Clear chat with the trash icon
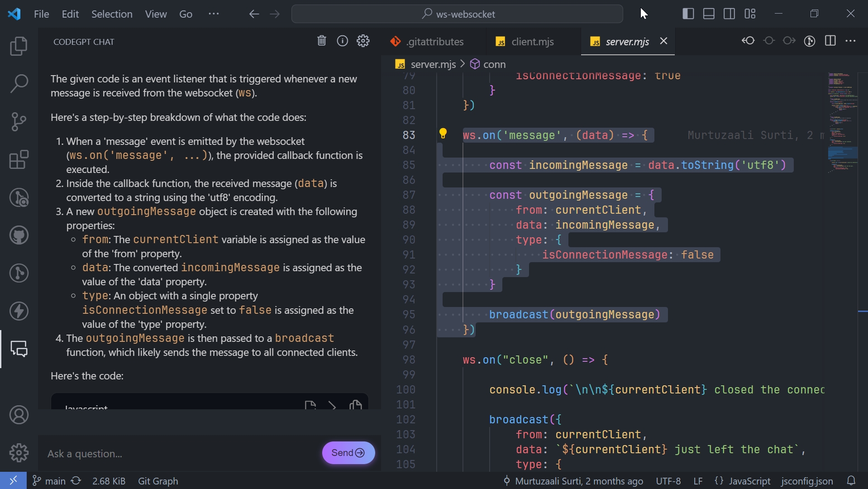This screenshot has width=868, height=489. [x=321, y=41]
